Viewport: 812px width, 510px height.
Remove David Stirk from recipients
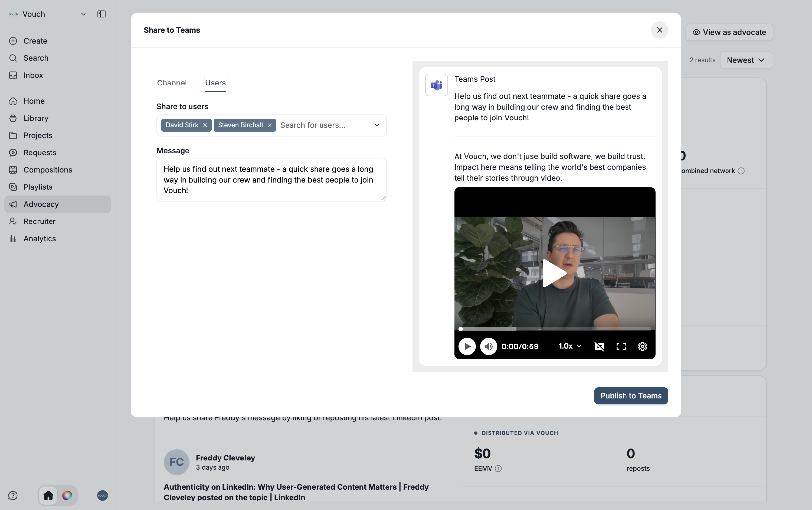pyautogui.click(x=205, y=125)
